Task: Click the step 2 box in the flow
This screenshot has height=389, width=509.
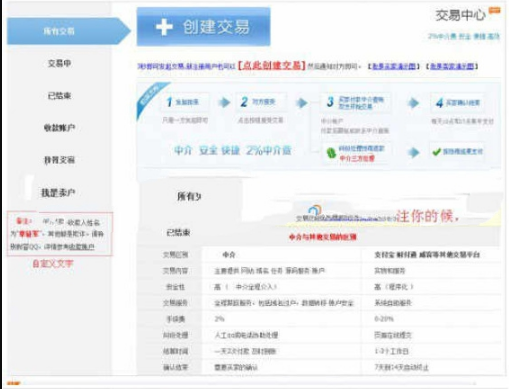Action: tap(261, 102)
